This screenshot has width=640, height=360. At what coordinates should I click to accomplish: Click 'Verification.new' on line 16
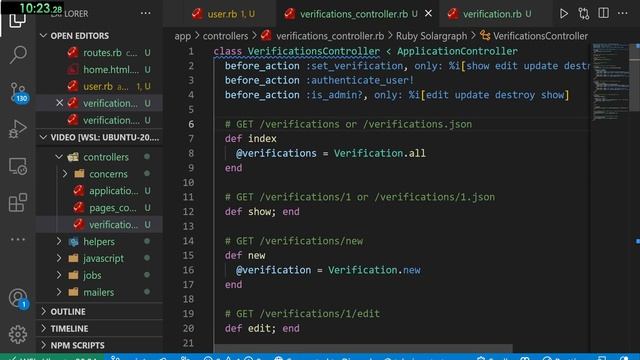(x=374, y=270)
